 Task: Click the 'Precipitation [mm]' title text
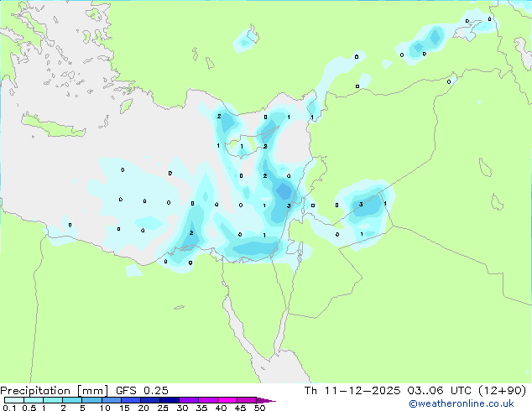tap(55, 391)
